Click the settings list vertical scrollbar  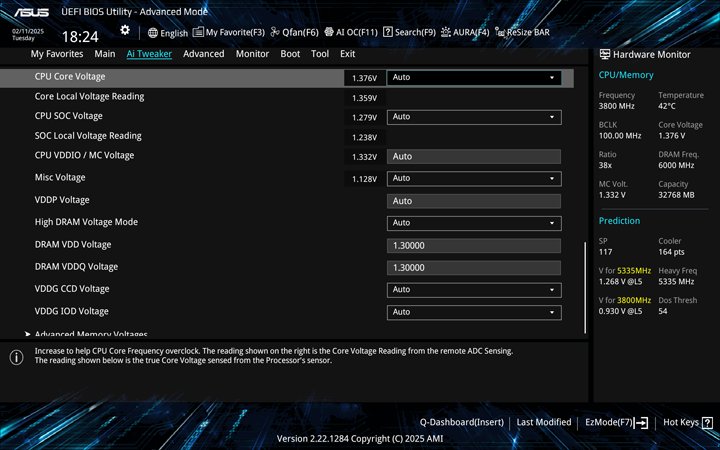585,285
